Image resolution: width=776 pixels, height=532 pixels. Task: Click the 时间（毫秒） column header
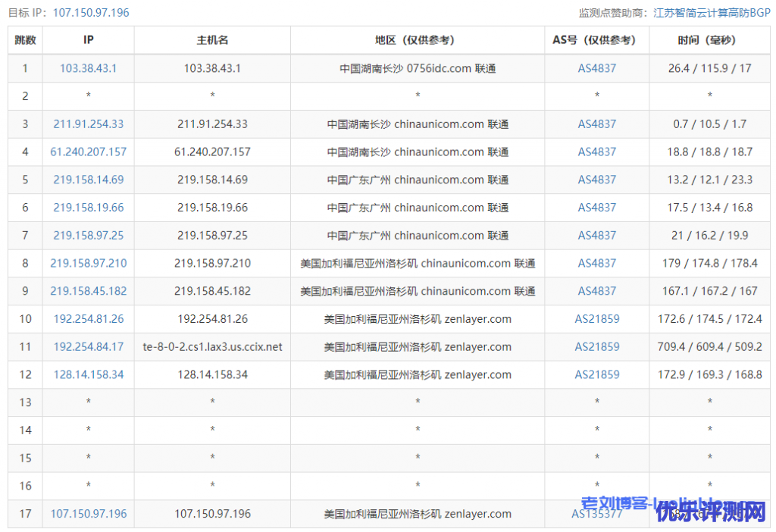[x=709, y=40]
